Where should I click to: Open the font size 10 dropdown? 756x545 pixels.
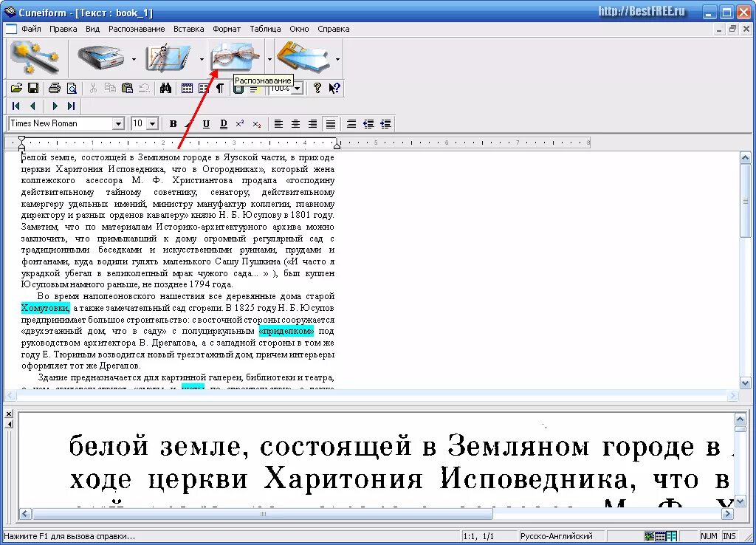coord(152,124)
